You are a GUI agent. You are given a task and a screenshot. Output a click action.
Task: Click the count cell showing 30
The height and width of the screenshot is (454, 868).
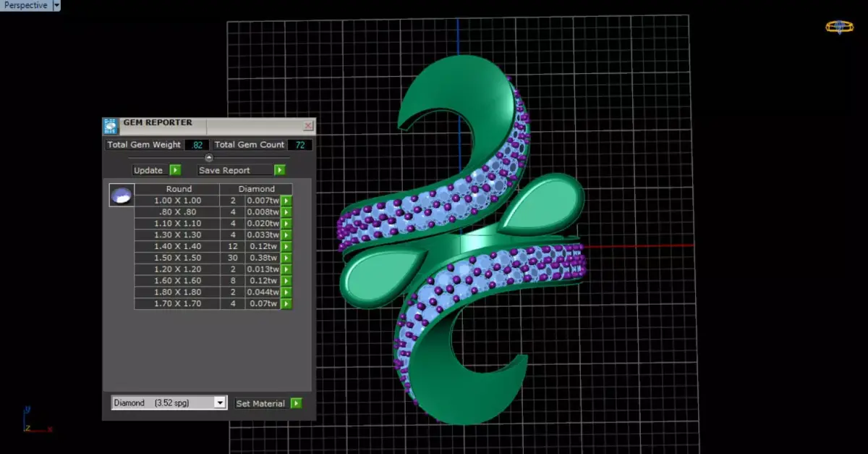(x=233, y=258)
